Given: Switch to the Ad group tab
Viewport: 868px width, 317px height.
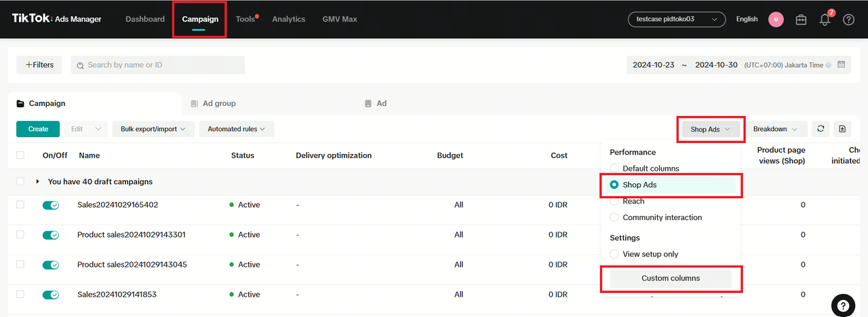Looking at the screenshot, I should point(219,103).
